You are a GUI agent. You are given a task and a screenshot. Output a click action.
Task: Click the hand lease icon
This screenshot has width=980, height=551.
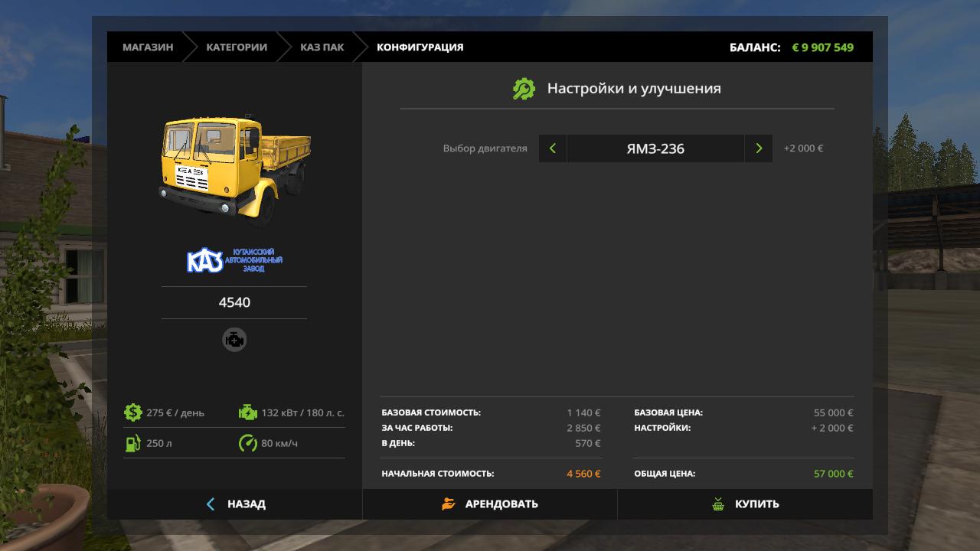coord(449,504)
